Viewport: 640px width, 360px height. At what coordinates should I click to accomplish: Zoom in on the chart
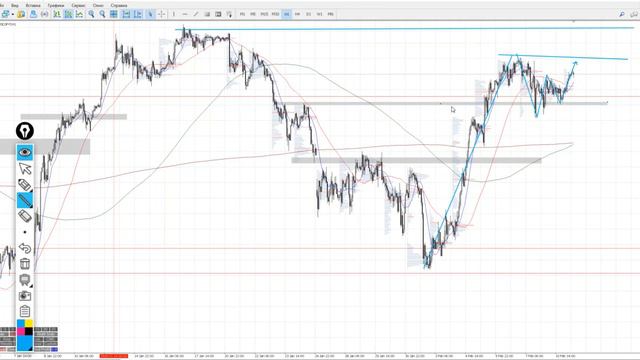tap(91, 14)
